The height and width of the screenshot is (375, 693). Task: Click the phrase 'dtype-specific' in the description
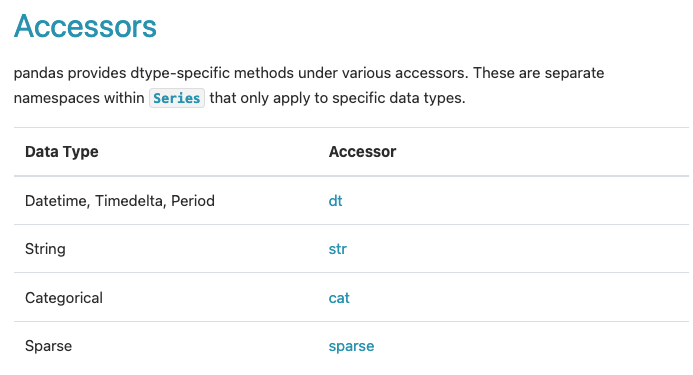point(180,73)
